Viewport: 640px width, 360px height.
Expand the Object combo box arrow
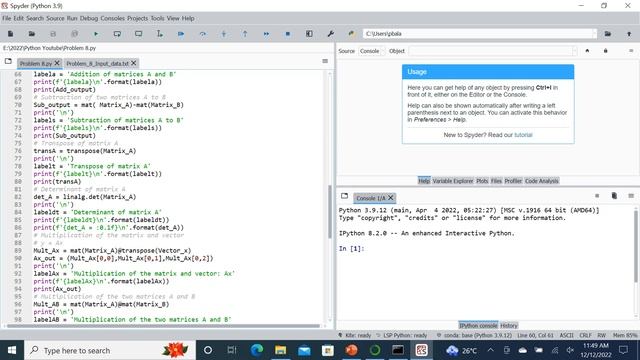point(574,51)
